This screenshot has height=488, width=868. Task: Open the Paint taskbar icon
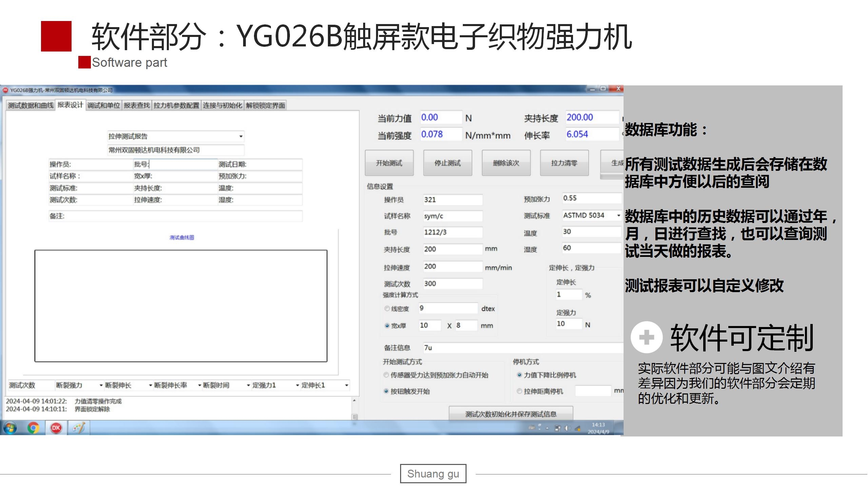[x=79, y=428]
